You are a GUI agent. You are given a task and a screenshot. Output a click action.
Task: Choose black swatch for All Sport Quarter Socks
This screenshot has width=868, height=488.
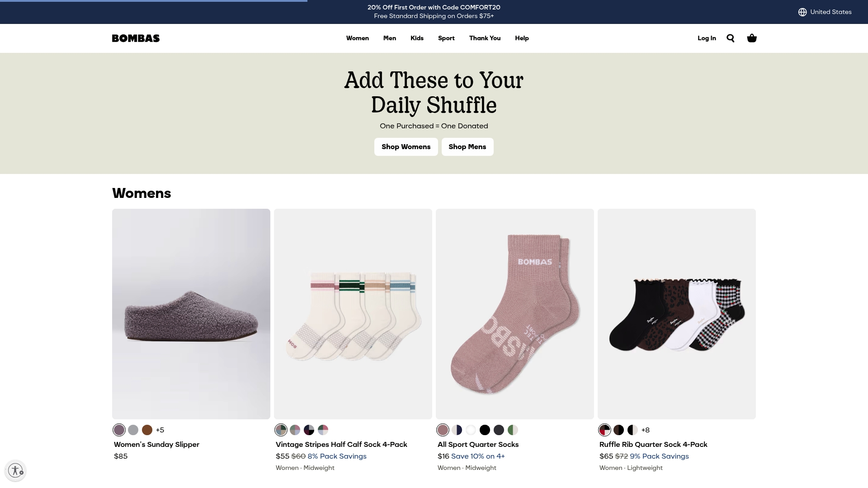(x=485, y=430)
